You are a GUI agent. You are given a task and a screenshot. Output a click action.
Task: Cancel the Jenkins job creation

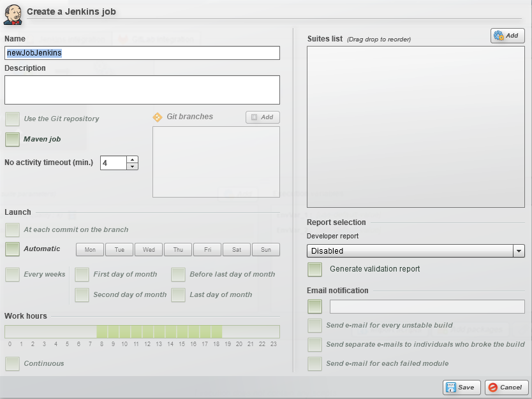(x=506, y=387)
